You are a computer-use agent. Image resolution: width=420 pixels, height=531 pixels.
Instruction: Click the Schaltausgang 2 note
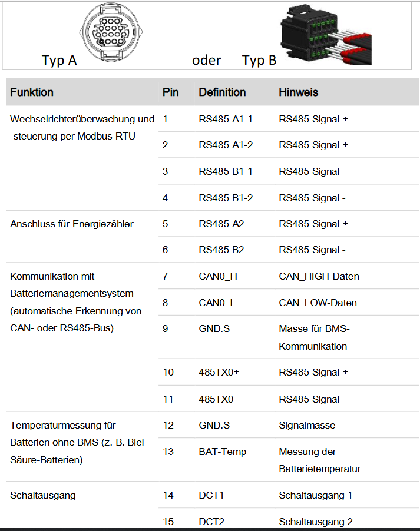click(x=315, y=522)
